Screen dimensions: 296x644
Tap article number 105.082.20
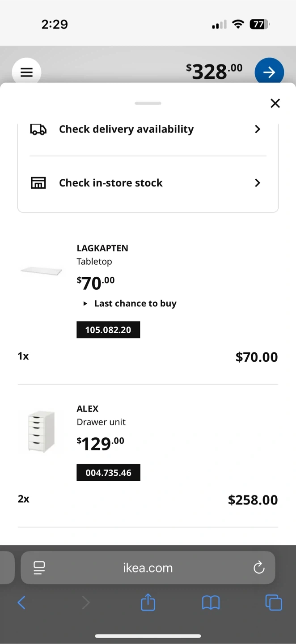point(108,330)
